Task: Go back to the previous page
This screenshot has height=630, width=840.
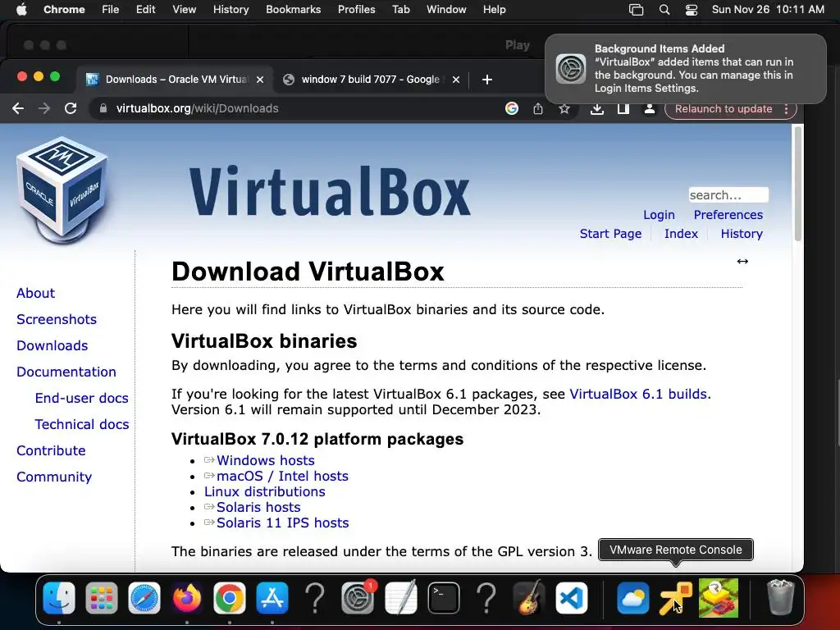Action: (18, 109)
